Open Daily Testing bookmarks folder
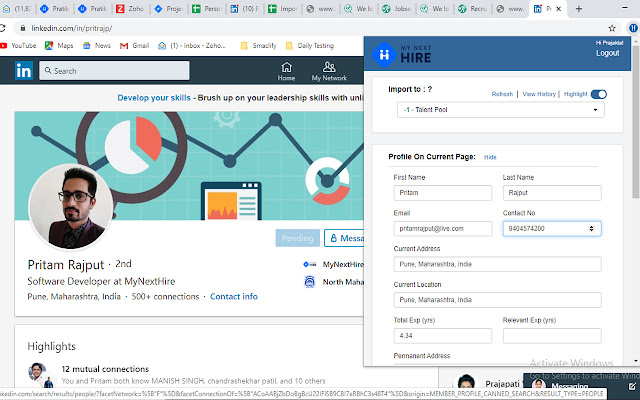Image resolution: width=640 pixels, height=400 pixels. pos(310,46)
